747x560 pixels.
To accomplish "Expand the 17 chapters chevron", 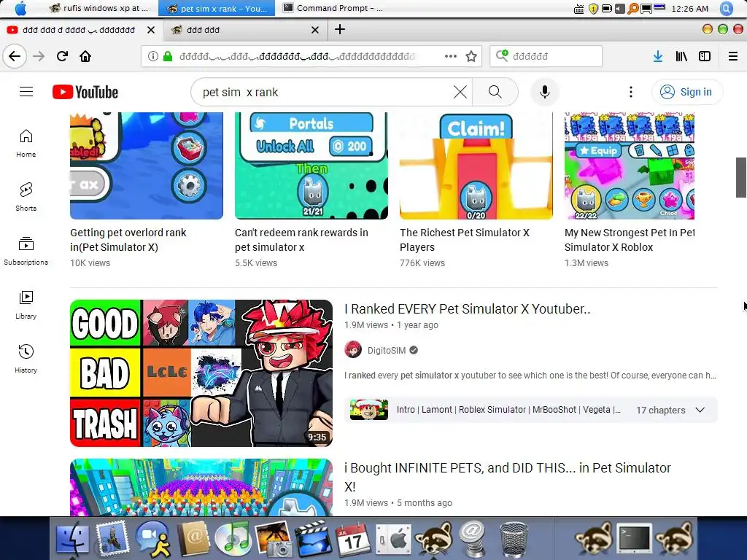I will (x=700, y=410).
